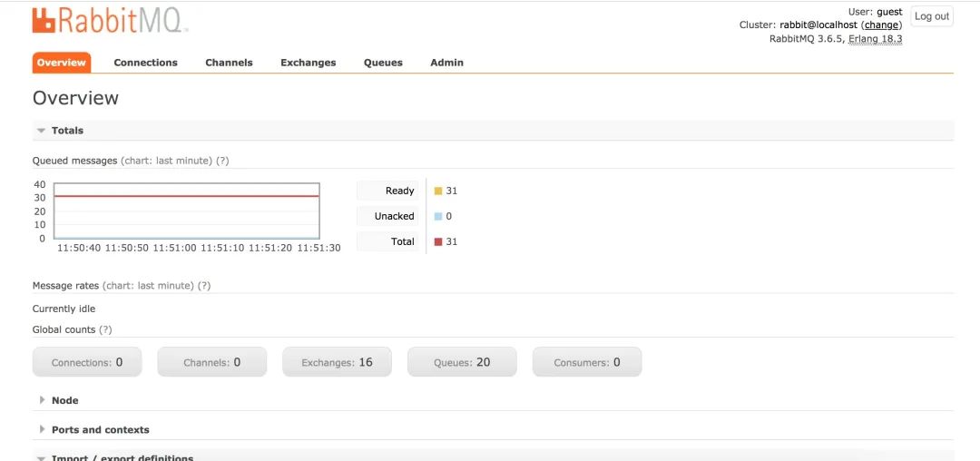The width and height of the screenshot is (980, 461).
Task: Go to the Exchanges tab
Action: (308, 63)
